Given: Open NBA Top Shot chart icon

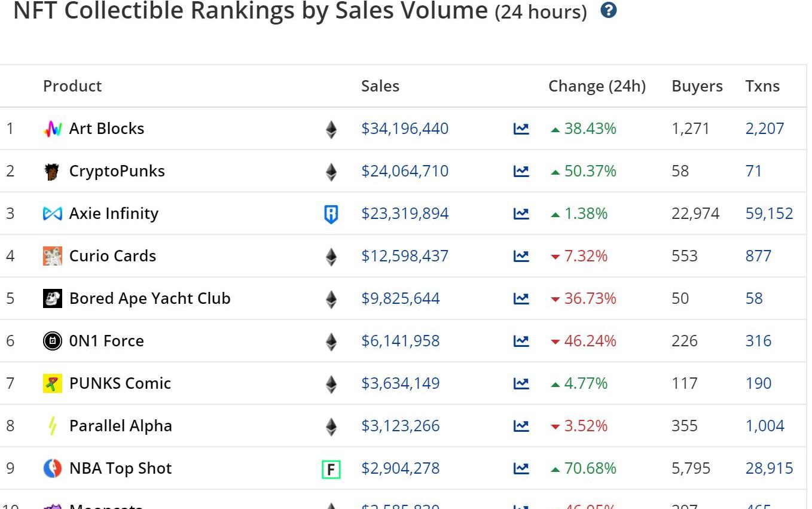Looking at the screenshot, I should point(521,468).
